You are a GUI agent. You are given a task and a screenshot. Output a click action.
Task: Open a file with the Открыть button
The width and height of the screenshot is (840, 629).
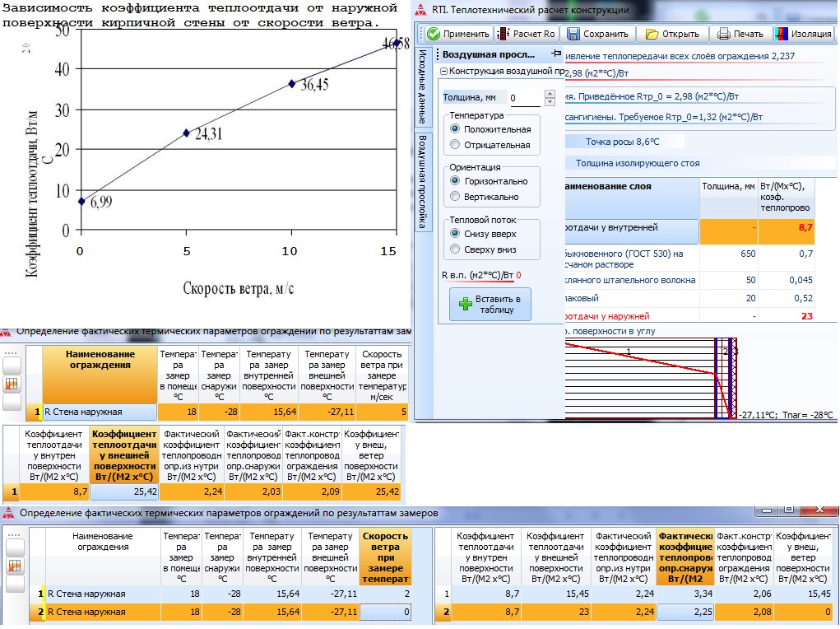click(x=672, y=34)
